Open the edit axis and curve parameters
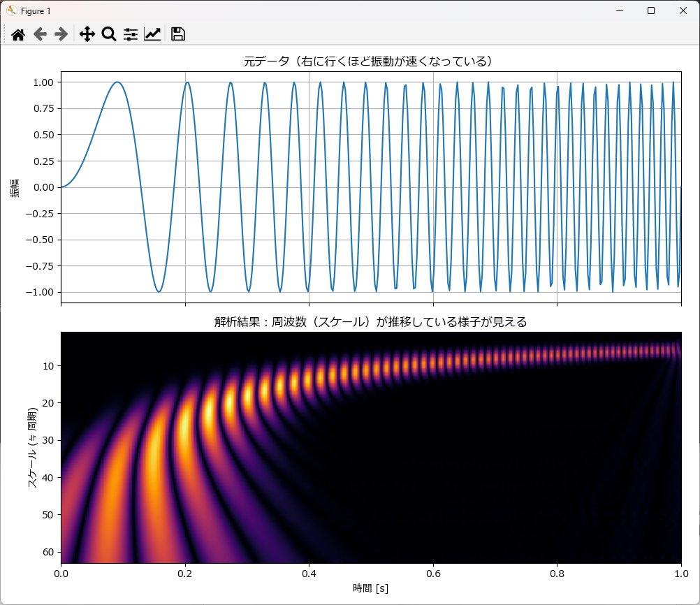The height and width of the screenshot is (605, 700). point(152,34)
